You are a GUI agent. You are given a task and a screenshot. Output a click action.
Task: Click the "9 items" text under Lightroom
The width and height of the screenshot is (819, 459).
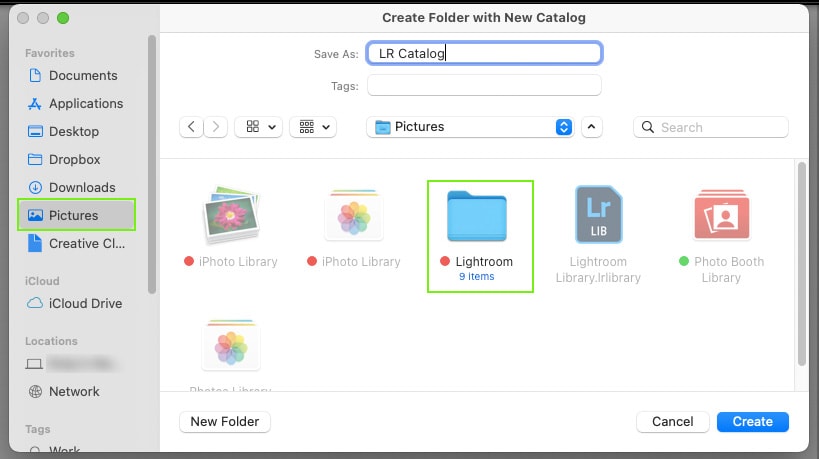(x=476, y=276)
